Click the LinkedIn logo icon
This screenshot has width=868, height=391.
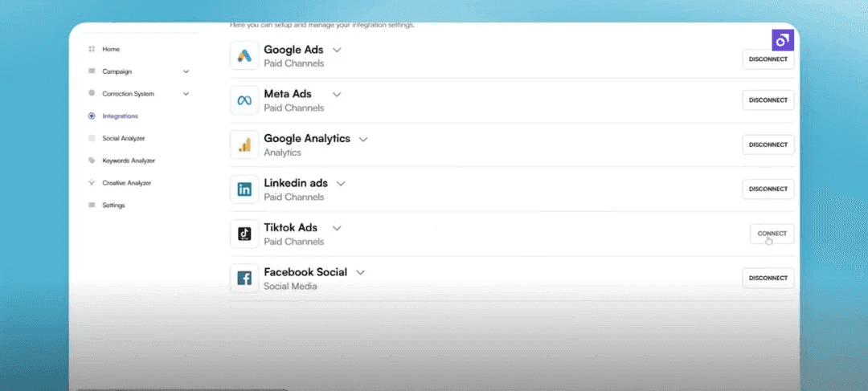244,189
